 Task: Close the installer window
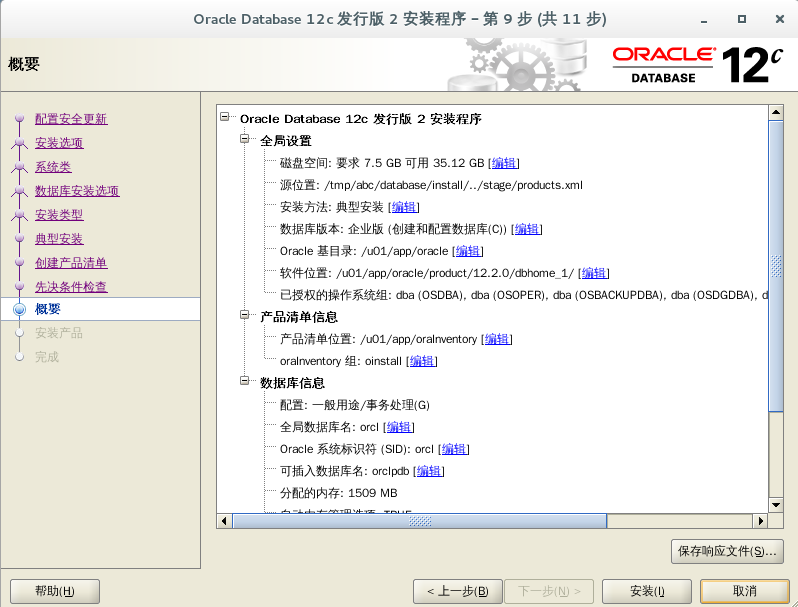click(x=780, y=19)
